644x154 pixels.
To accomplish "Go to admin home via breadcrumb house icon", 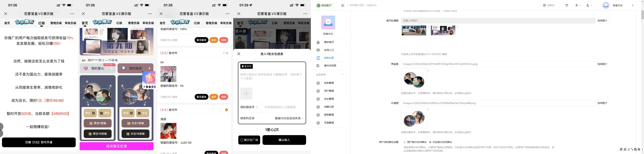I will [343, 5].
